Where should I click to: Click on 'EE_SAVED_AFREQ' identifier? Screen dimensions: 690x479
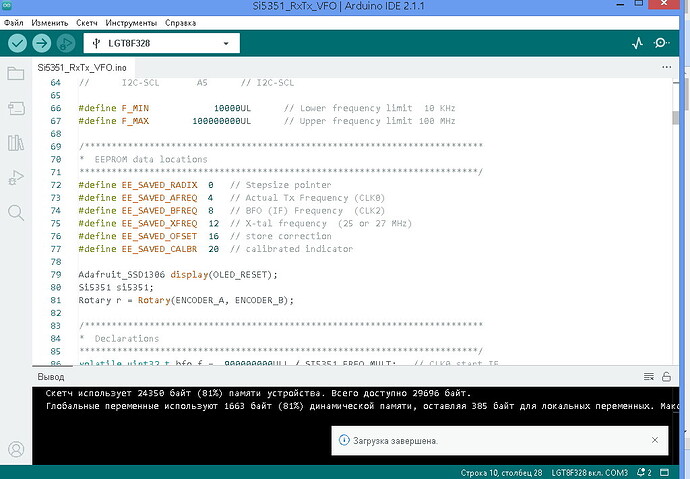159,198
